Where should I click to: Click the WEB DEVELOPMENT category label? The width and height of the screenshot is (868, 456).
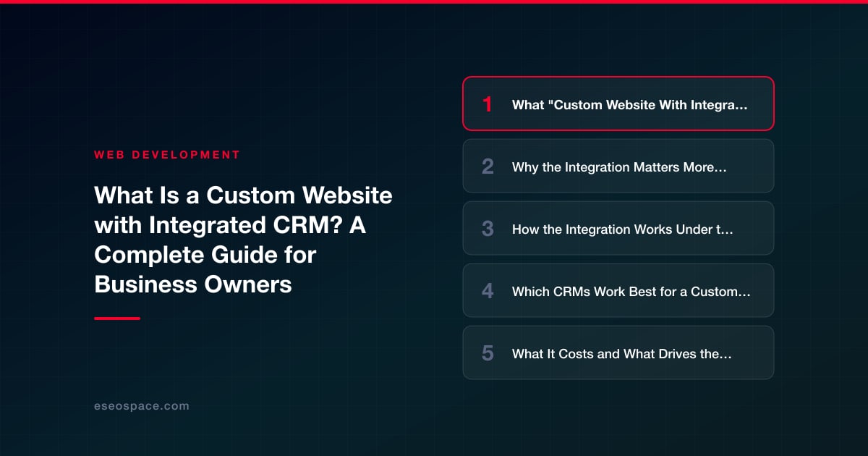click(x=167, y=155)
